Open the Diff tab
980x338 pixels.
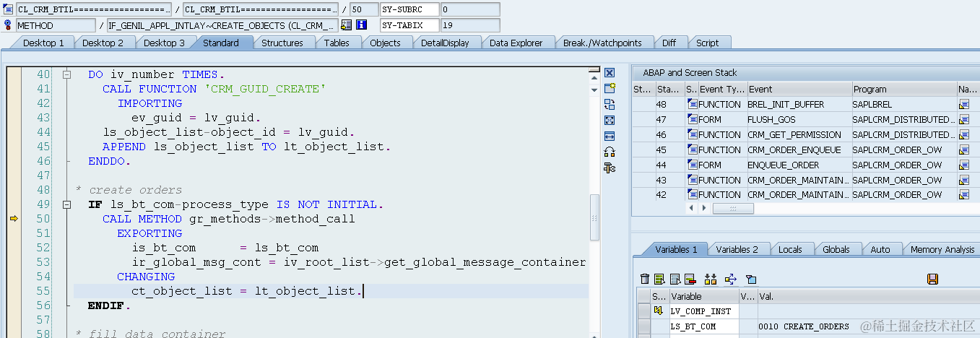[669, 43]
